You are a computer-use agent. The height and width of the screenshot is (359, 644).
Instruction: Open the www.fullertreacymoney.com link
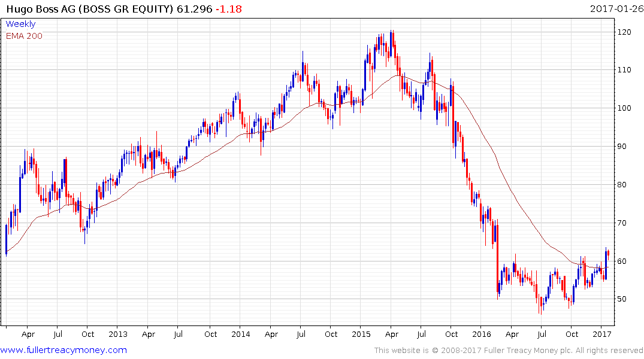[x=64, y=351]
